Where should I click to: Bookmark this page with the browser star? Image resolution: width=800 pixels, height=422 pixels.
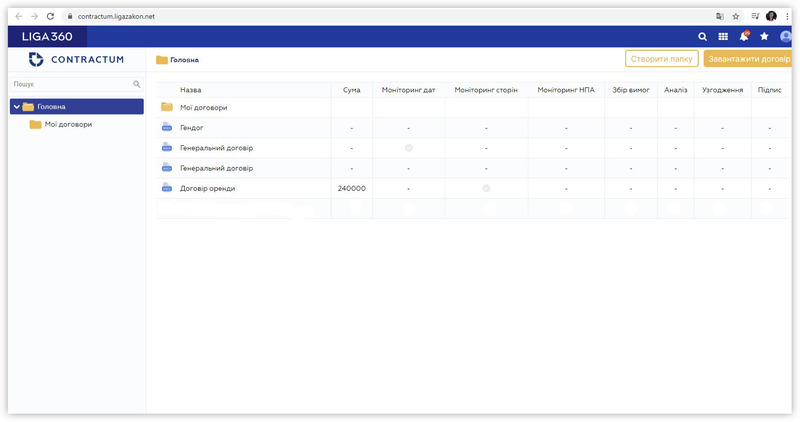(x=735, y=16)
